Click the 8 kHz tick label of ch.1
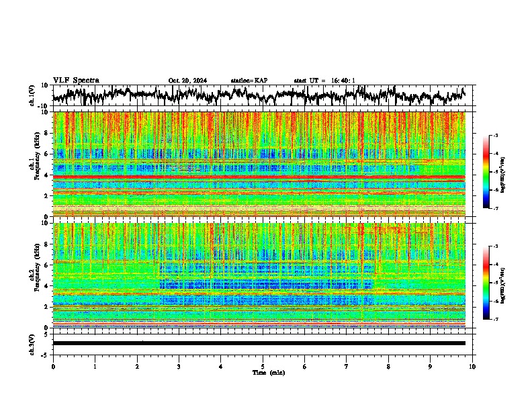Image resolution: width=532 pixels, height=411 pixels. pos(47,133)
